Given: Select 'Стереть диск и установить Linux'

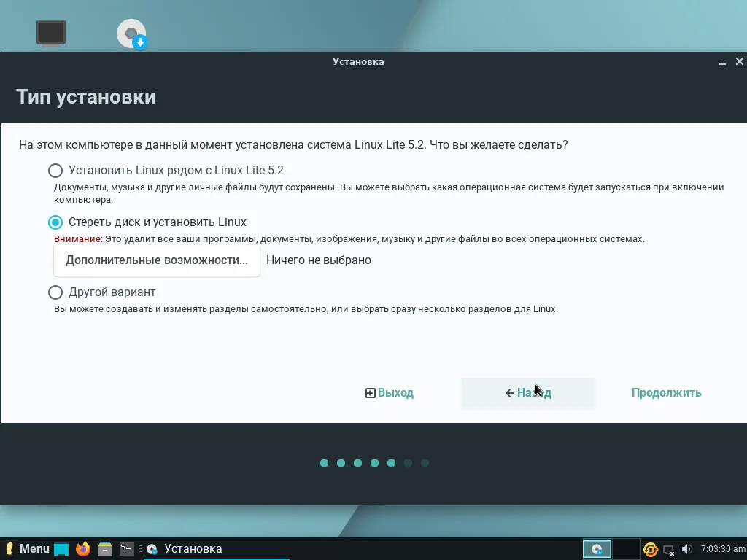Looking at the screenshot, I should 55,222.
